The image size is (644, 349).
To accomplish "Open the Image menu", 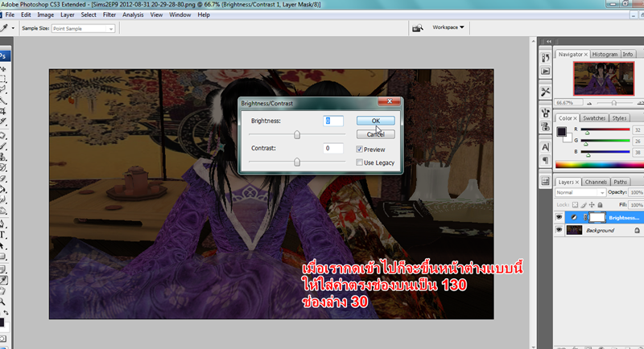I will 46,14.
